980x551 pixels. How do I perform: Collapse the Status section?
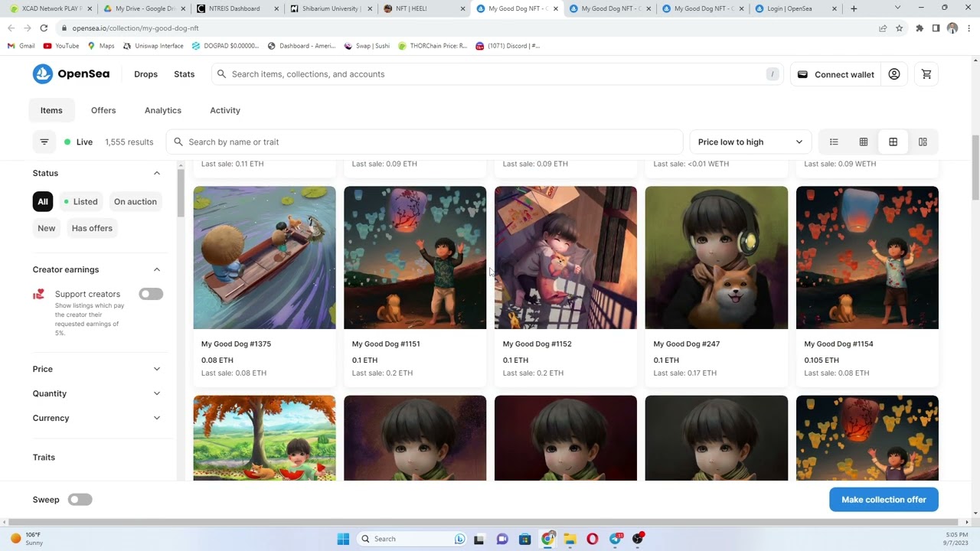coord(157,173)
